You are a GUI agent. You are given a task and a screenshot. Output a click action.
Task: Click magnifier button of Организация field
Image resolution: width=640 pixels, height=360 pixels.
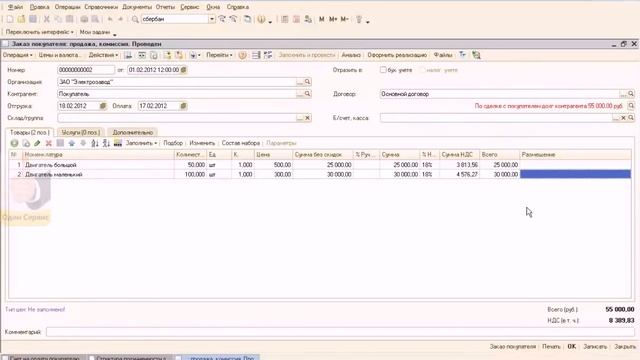(307, 82)
